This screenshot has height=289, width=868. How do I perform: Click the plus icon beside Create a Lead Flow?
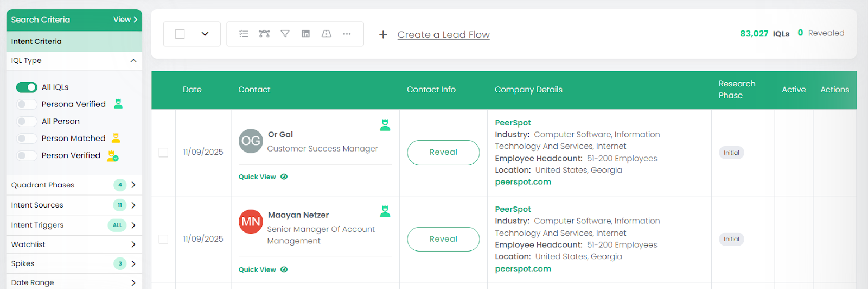coord(383,35)
